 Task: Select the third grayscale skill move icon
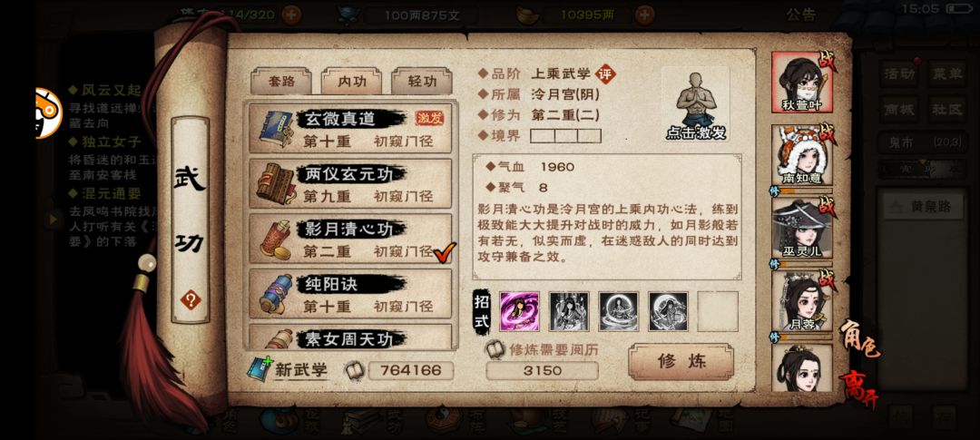(619, 311)
